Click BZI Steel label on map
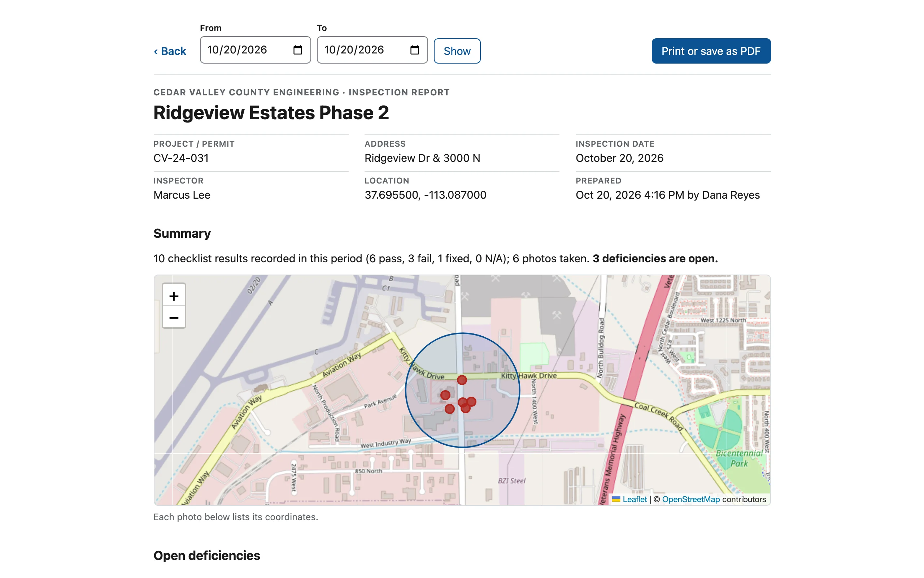Image resolution: width=924 pixels, height=578 pixels. (511, 481)
